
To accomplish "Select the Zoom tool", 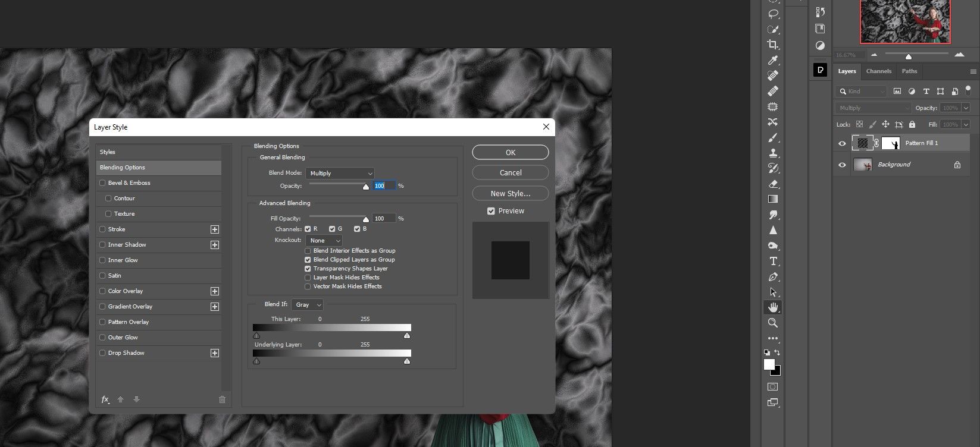I will [x=773, y=323].
